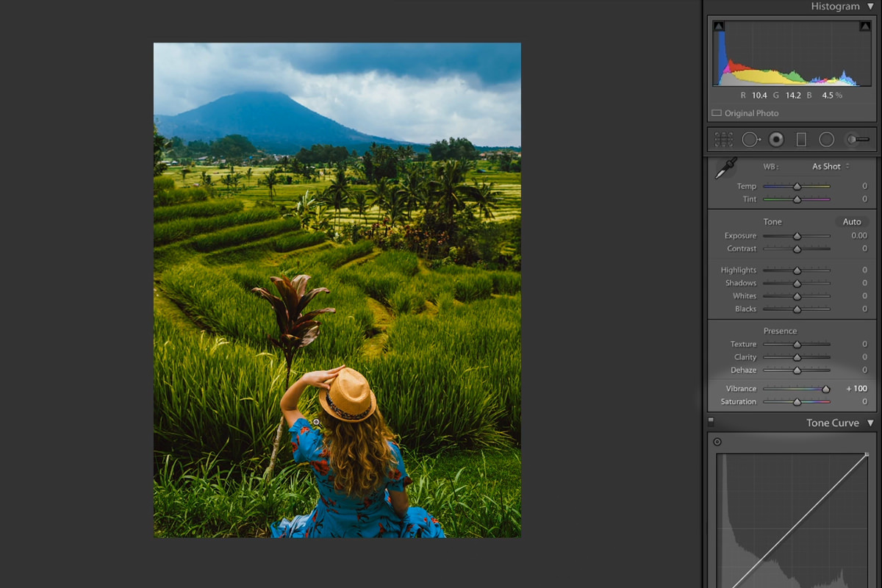Select the Radial Filter tool

(x=827, y=140)
